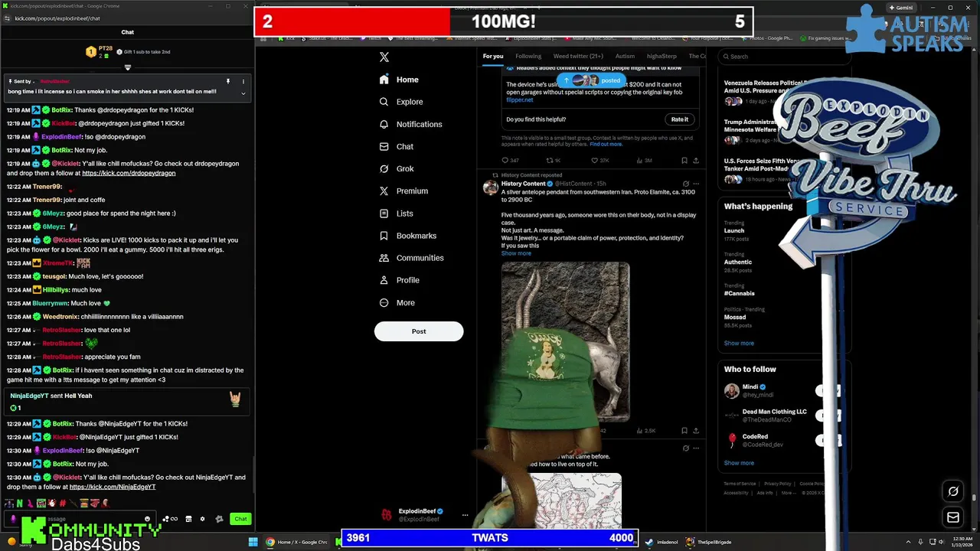Open Notifications in the X sidebar
This screenshot has width=980, height=551.
click(x=410, y=124)
